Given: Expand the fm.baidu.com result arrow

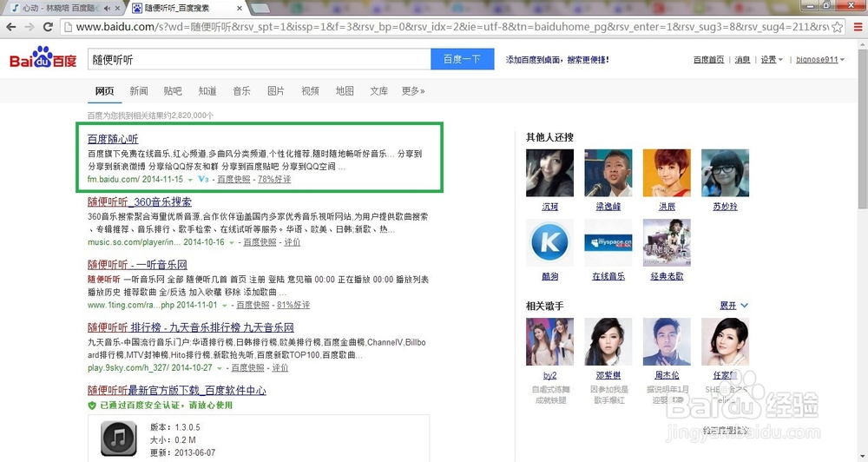Looking at the screenshot, I should point(190,180).
